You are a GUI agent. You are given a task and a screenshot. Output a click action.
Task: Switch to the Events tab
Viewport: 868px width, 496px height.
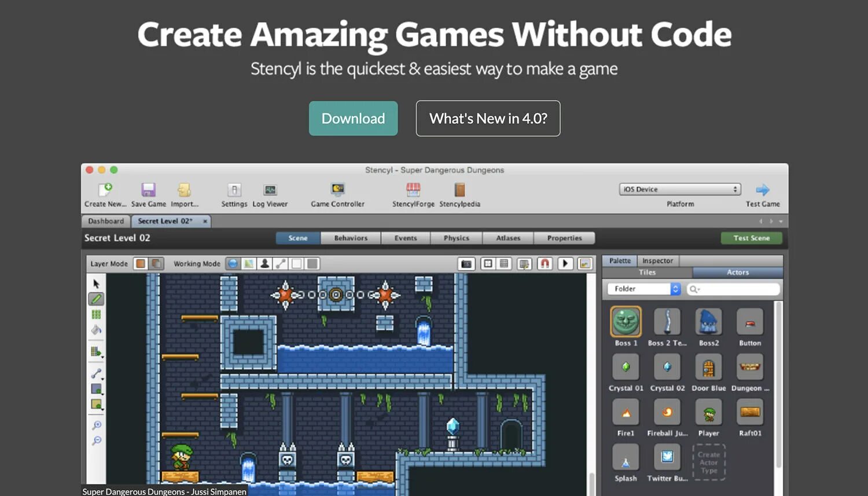point(406,238)
